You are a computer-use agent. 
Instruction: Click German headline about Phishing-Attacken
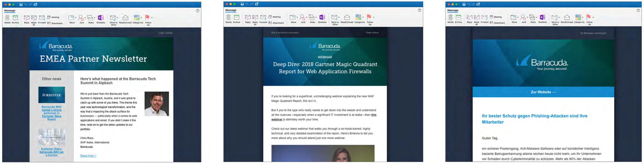coord(535,119)
